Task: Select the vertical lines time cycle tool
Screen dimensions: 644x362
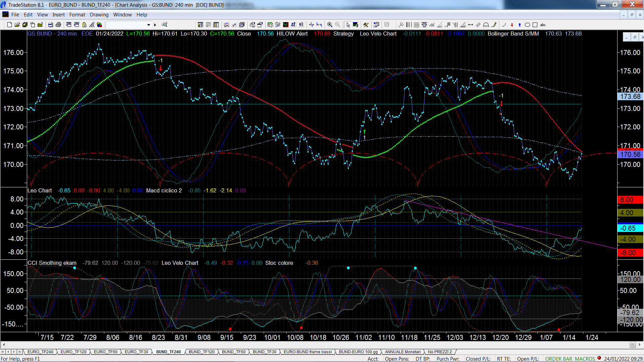Action: [409, 25]
